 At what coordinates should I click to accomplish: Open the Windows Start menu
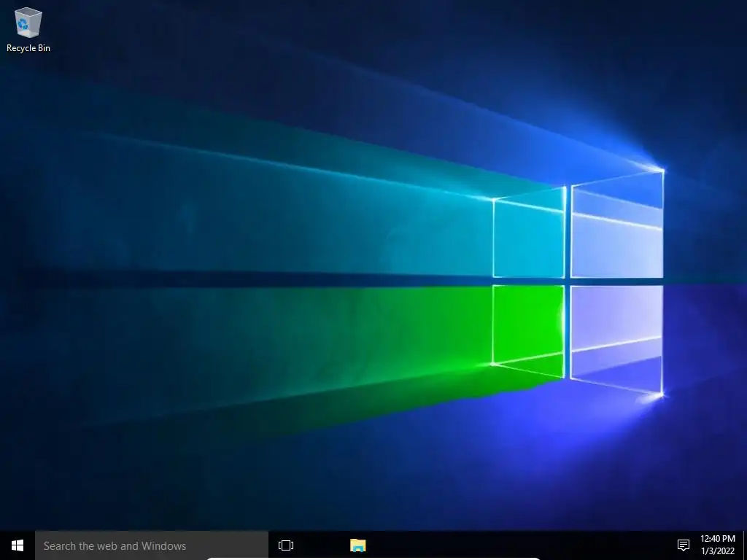[18, 545]
